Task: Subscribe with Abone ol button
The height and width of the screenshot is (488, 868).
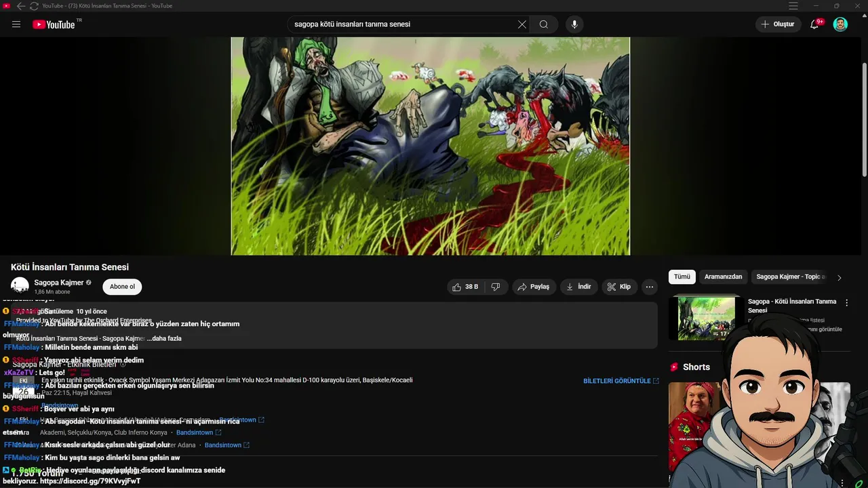Action: tap(122, 287)
